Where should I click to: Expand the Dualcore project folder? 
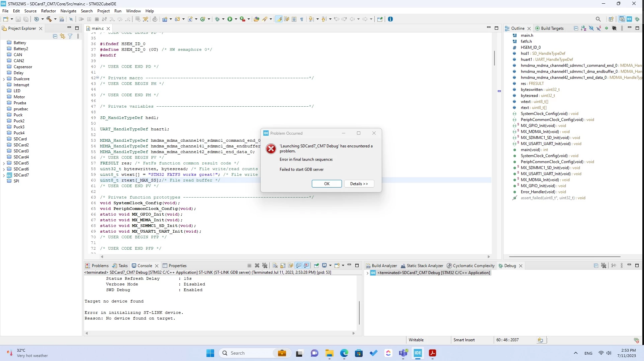(x=4, y=79)
